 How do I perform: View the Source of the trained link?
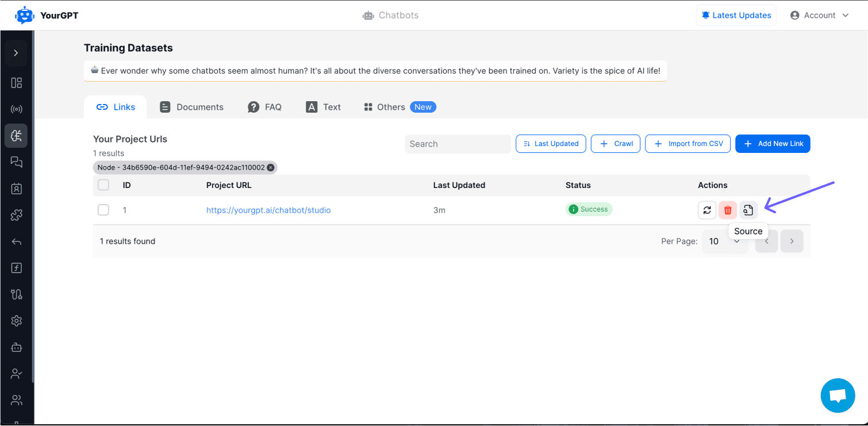point(748,210)
